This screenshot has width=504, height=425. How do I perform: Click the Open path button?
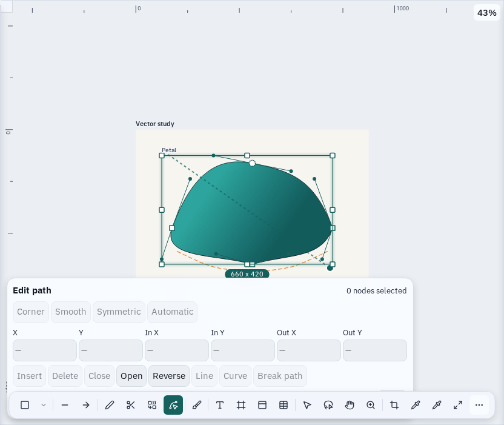click(x=131, y=376)
